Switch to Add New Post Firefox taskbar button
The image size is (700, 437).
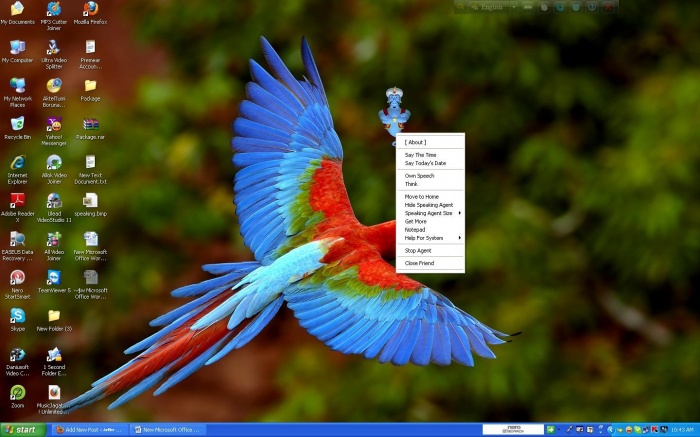pyautogui.click(x=91, y=430)
